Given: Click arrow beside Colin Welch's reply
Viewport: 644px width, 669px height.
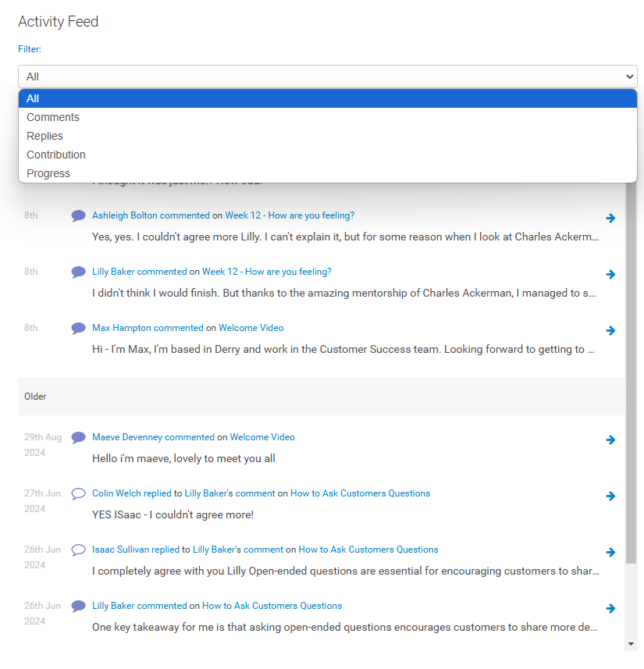Looking at the screenshot, I should 610,496.
